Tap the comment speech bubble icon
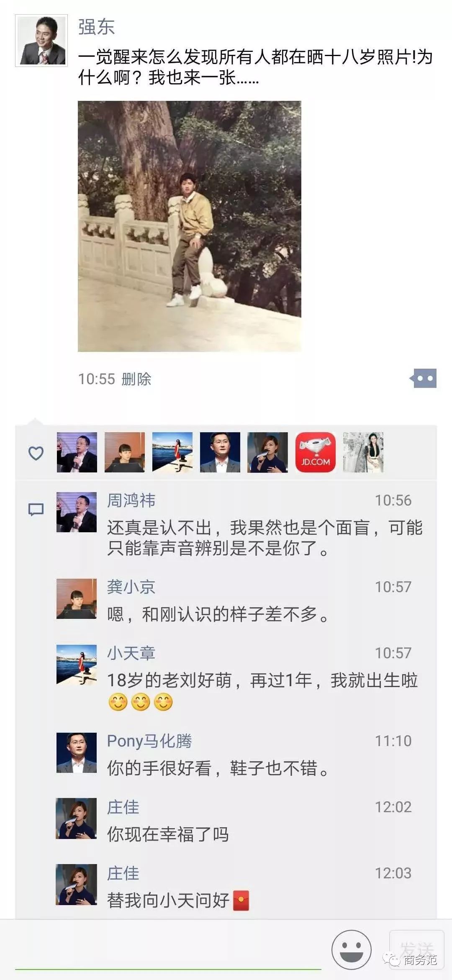452x980 pixels. tap(36, 509)
